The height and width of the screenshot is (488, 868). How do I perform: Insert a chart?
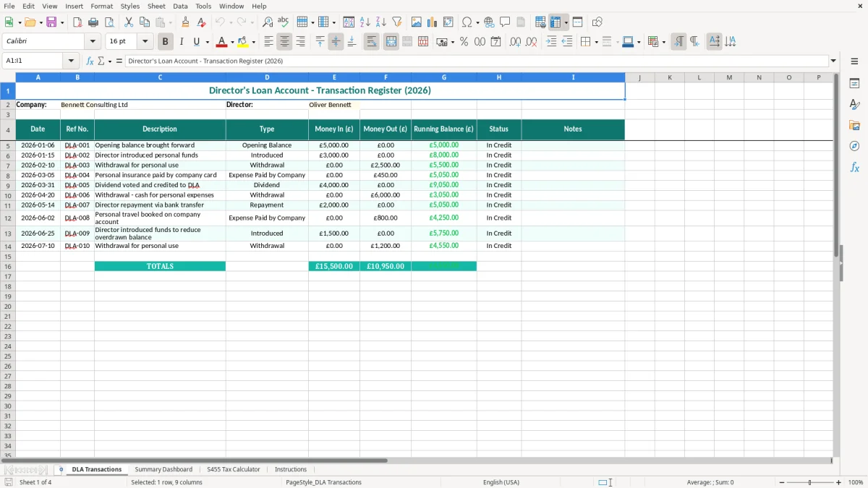tap(433, 22)
